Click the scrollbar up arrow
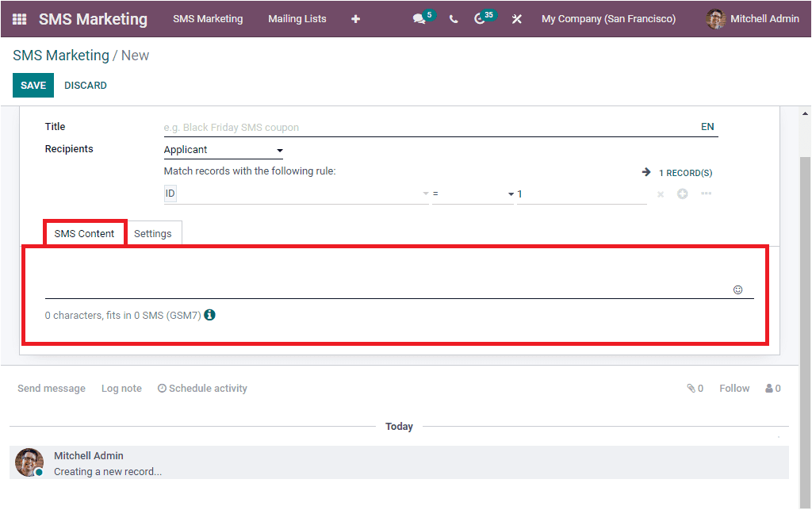This screenshot has height=510, width=812. click(x=806, y=113)
